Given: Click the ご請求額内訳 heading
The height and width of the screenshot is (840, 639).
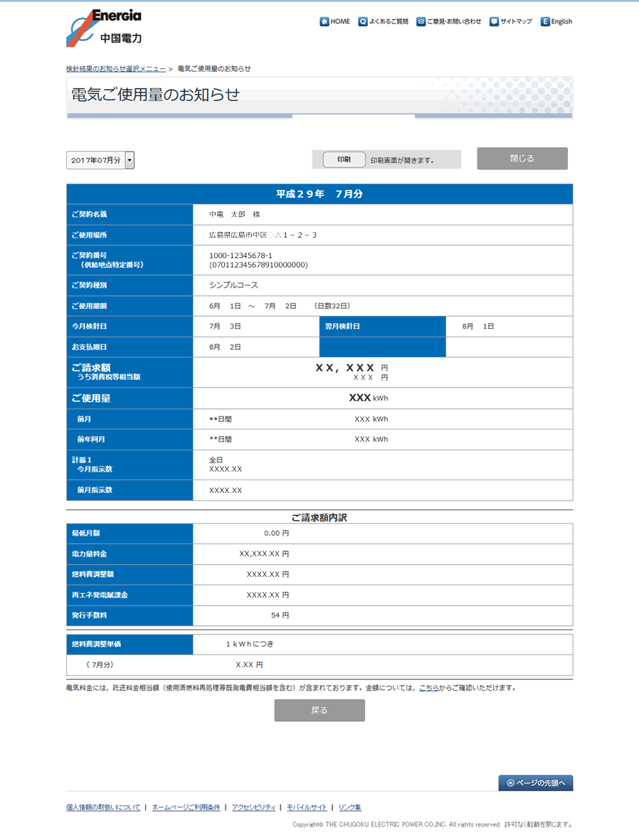Looking at the screenshot, I should (x=319, y=518).
